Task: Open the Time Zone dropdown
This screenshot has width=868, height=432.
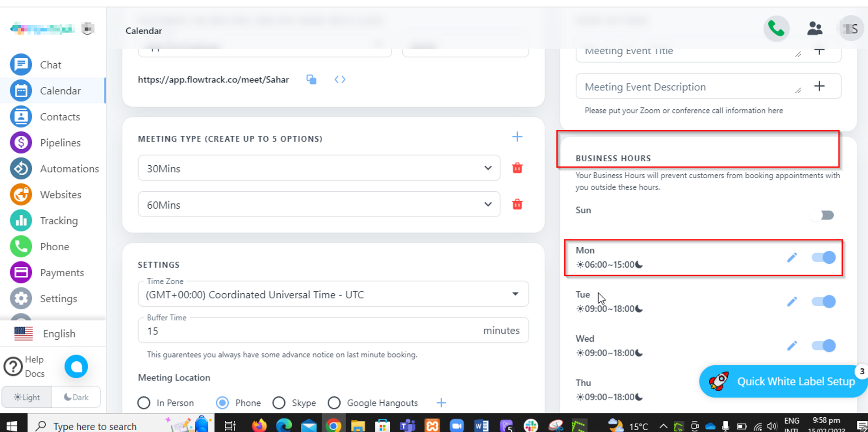Action: tap(515, 294)
